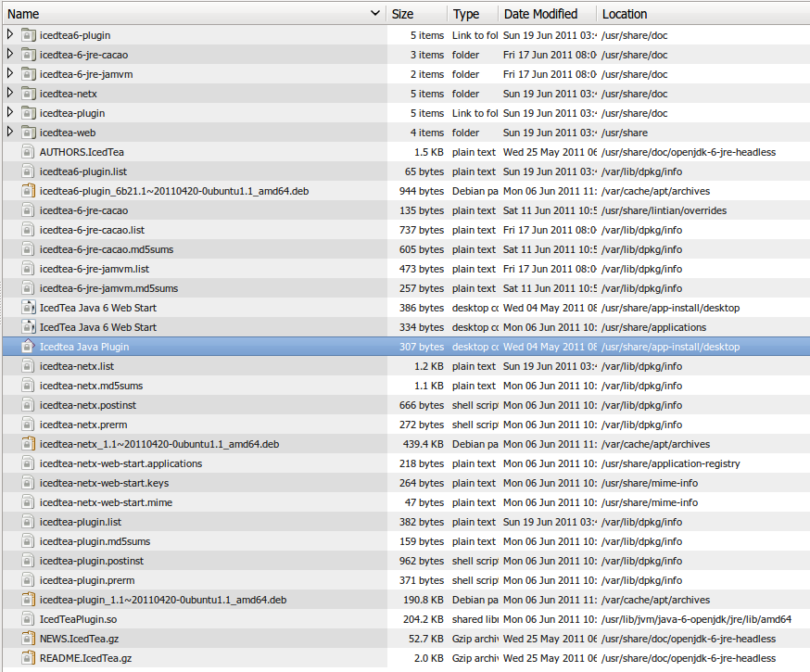
Task: Click the AUTHORS.IcedTea text file icon
Action: pyautogui.click(x=28, y=152)
